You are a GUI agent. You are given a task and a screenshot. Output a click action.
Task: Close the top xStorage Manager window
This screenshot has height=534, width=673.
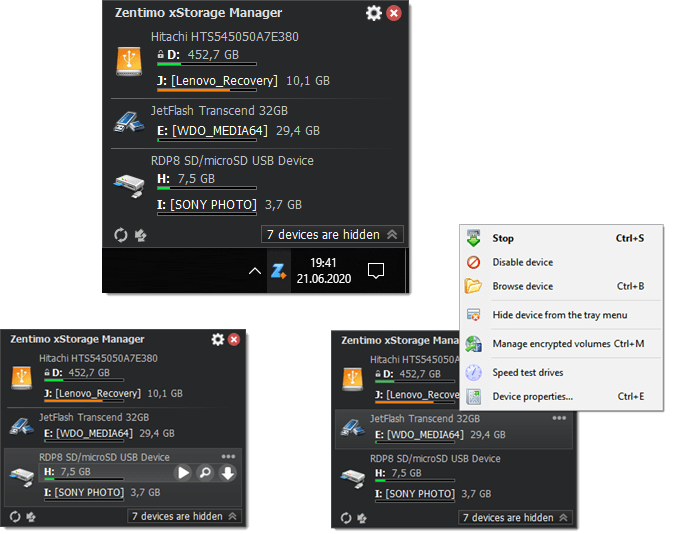coord(394,13)
